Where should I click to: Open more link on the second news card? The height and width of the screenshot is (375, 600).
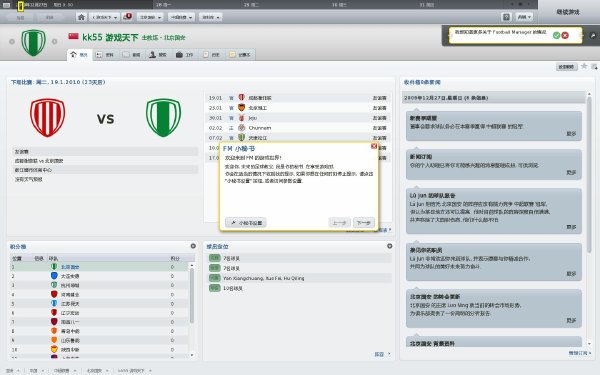tap(571, 173)
